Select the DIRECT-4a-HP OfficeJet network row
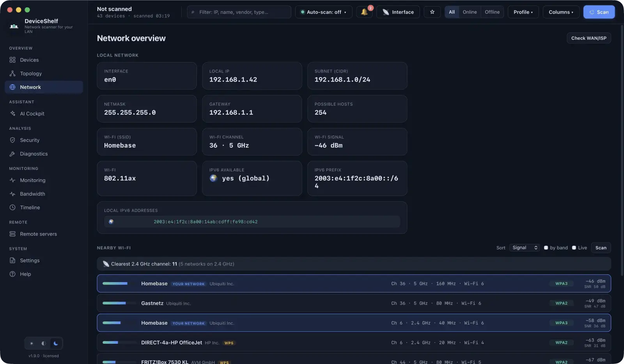 [x=354, y=343]
